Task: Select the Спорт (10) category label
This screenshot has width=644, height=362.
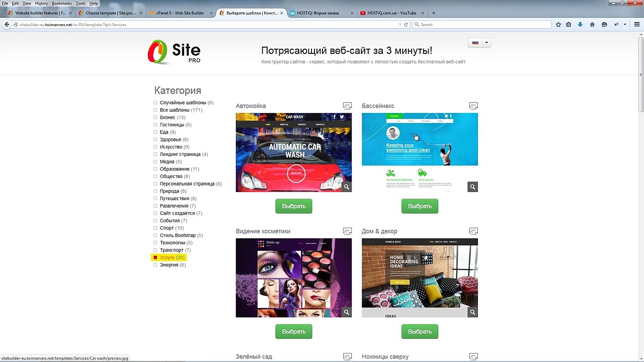Action: (x=172, y=228)
